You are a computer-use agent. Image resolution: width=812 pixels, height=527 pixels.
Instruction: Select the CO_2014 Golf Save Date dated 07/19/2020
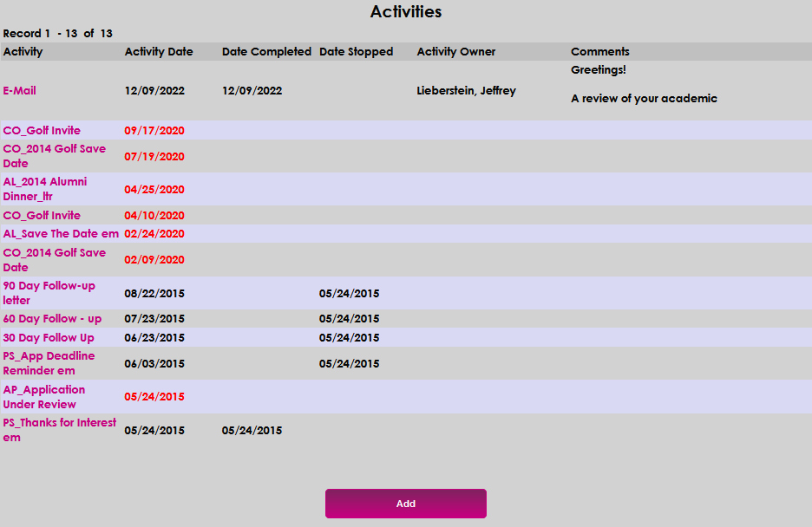point(54,156)
